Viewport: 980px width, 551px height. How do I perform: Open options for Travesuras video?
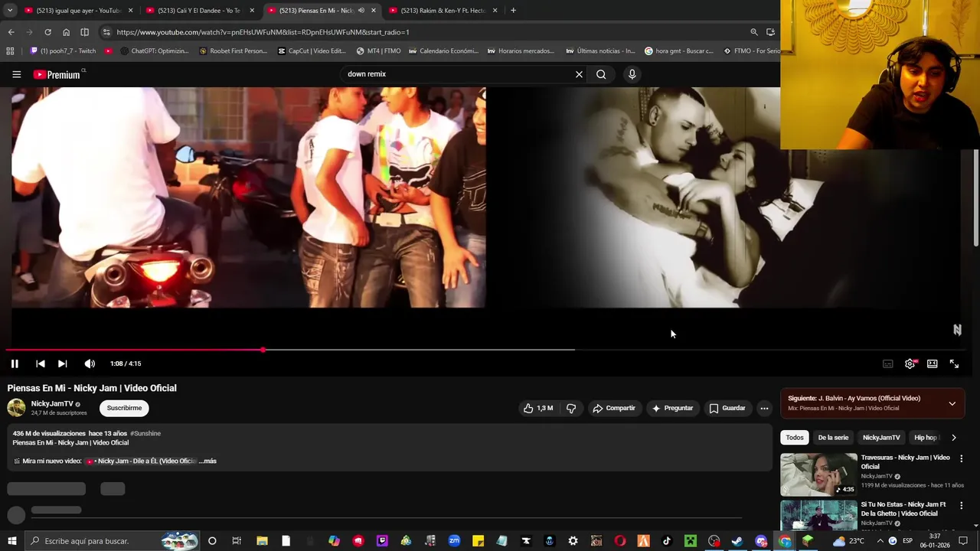[x=962, y=458]
